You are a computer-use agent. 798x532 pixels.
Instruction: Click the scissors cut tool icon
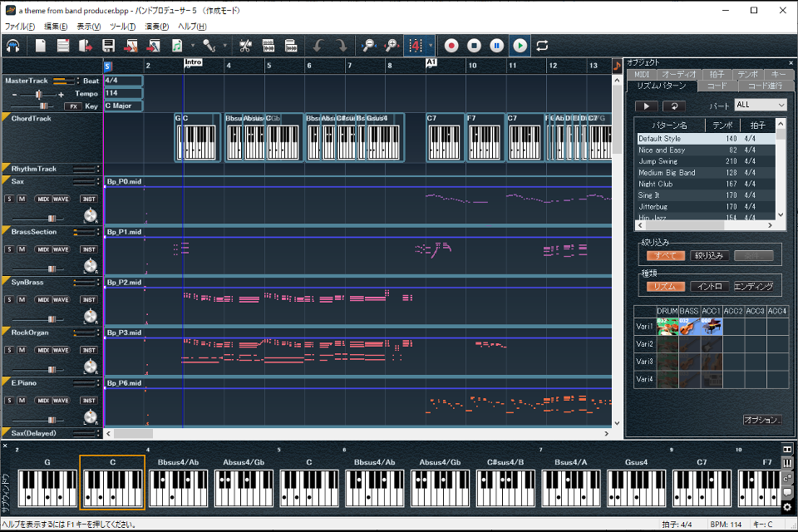[245, 45]
